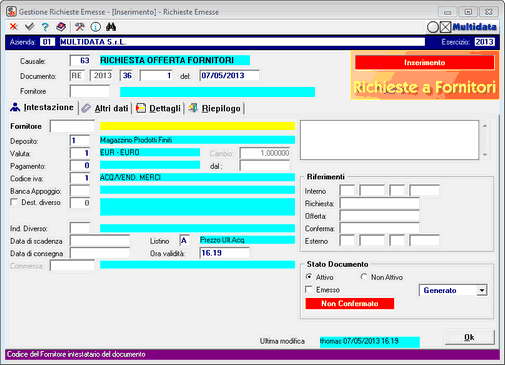505x365 pixels.
Task: Click the document date field 07/05/2013
Action: pyautogui.click(x=229, y=76)
